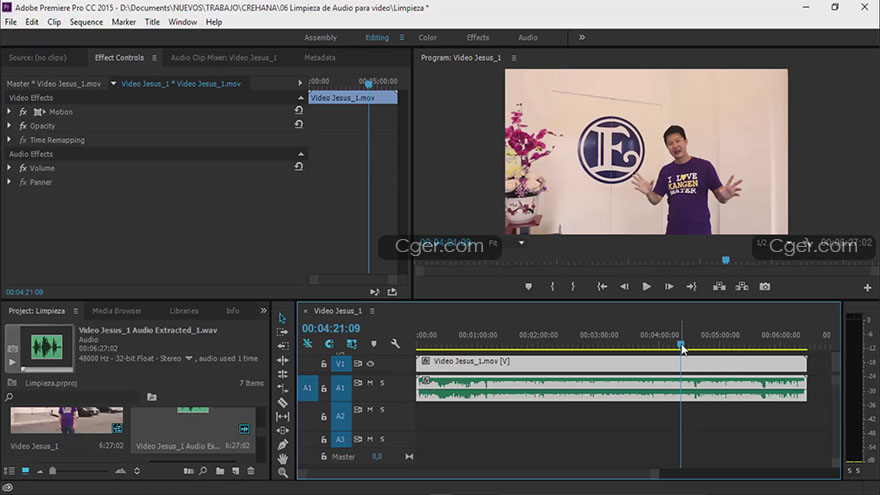Reset the Opacity effect
Screen dimensions: 880x495
tap(299, 125)
